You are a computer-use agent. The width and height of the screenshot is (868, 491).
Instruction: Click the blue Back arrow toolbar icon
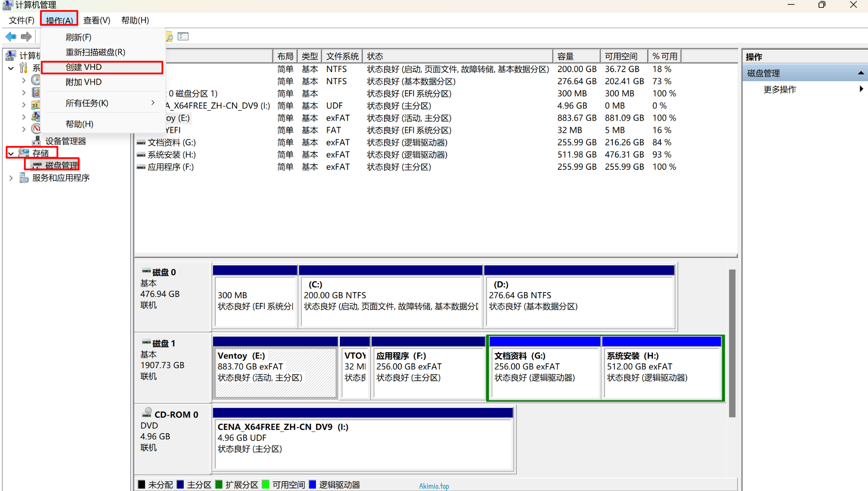11,37
